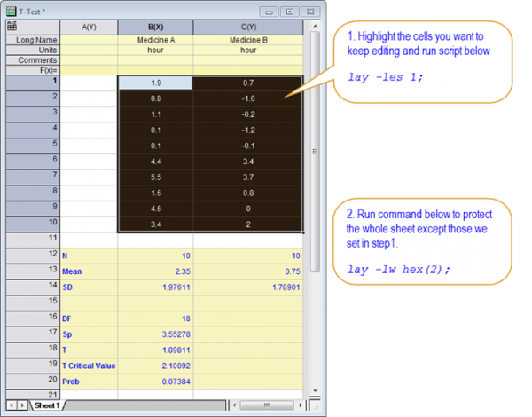The image size is (532, 417).
Task: Minimize the T-Test worksheet window
Action: tap(271, 11)
